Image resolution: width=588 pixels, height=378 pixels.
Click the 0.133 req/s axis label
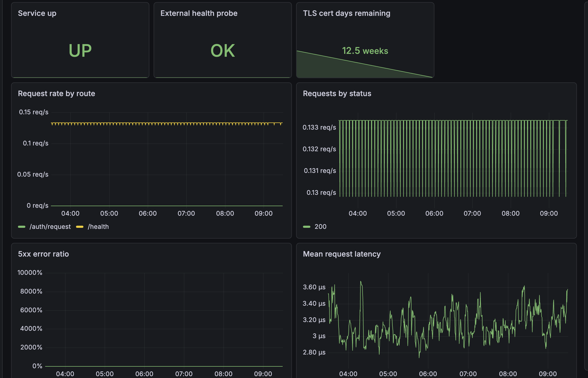point(319,127)
